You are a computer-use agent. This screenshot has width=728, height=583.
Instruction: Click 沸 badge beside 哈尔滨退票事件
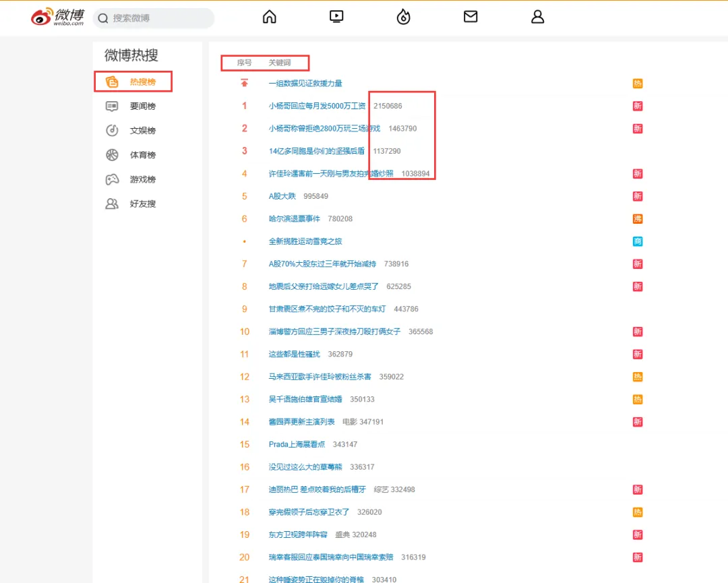pos(638,218)
